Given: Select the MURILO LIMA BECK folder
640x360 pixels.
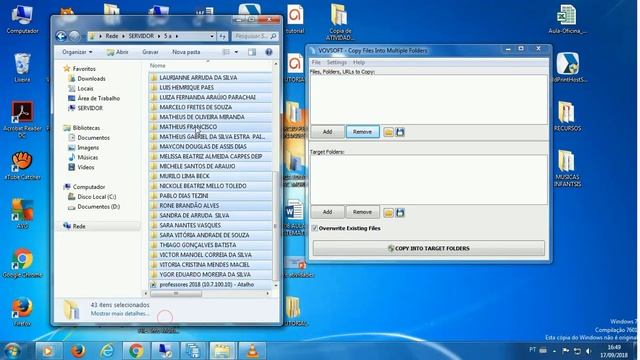Looking at the screenshot, I should tap(211, 176).
